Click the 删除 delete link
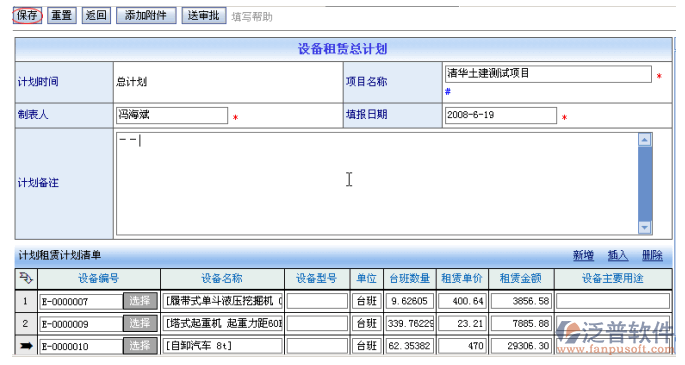This screenshot has height=365, width=685. click(x=652, y=255)
